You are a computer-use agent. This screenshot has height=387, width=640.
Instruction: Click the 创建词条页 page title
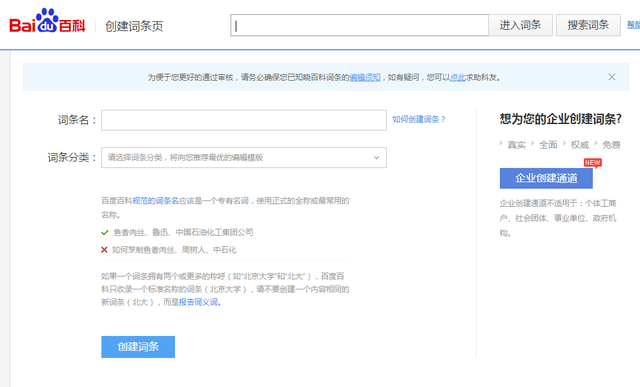click(x=134, y=26)
